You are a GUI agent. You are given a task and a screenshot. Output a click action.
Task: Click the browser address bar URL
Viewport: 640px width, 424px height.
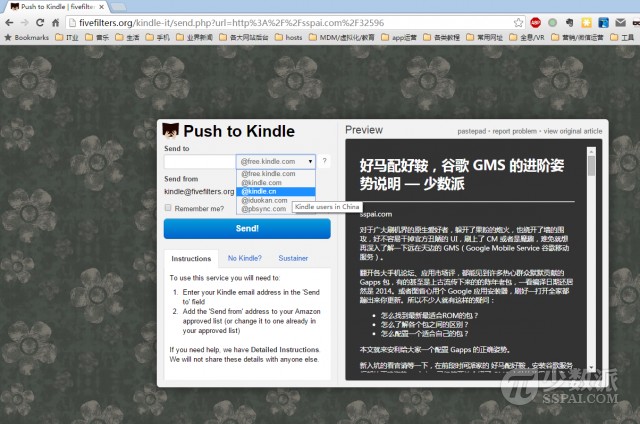231,23
